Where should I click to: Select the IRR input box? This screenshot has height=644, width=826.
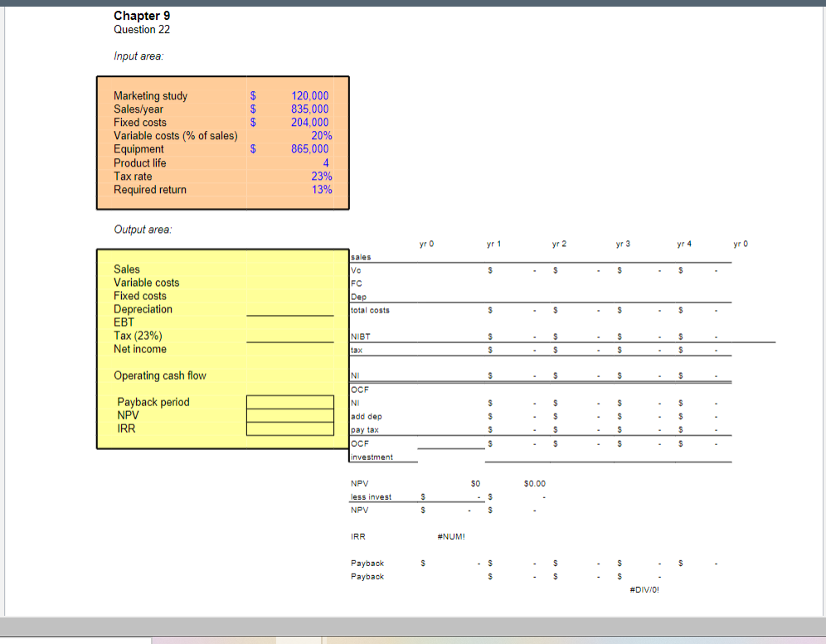[289, 429]
